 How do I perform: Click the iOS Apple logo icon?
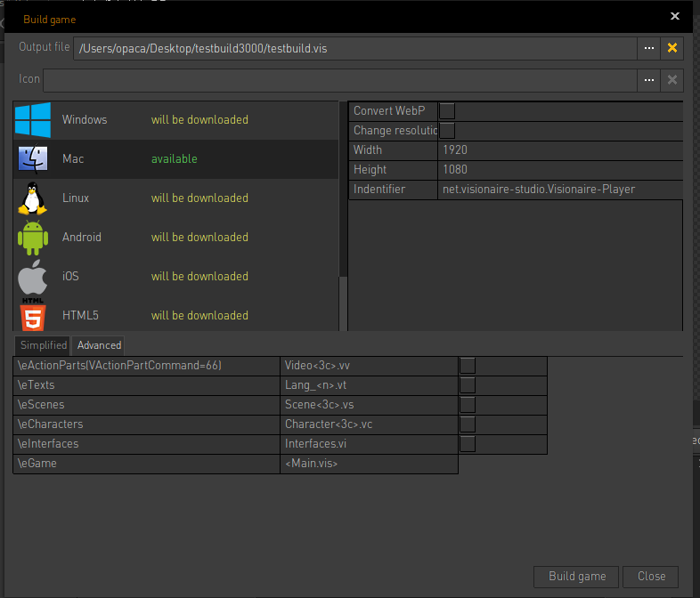coord(33,277)
